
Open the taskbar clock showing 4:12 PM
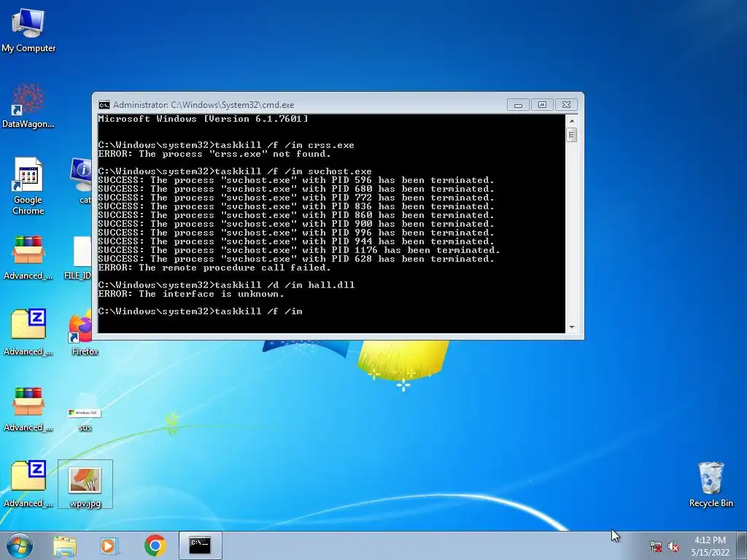(x=710, y=546)
